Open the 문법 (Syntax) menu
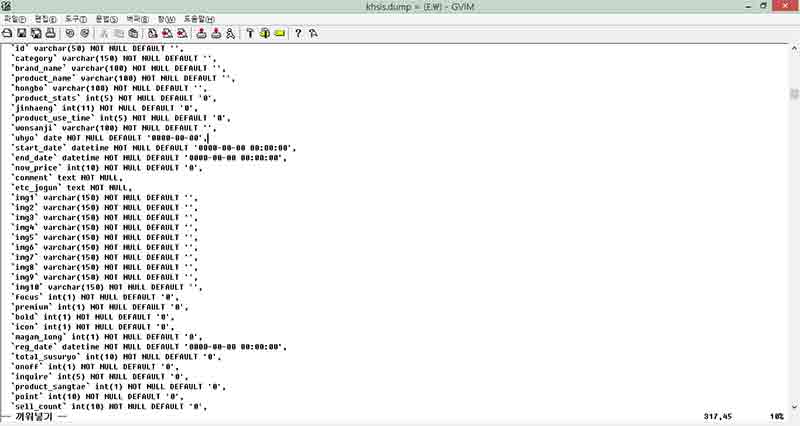The width and height of the screenshot is (800, 426). pyautogui.click(x=107, y=19)
